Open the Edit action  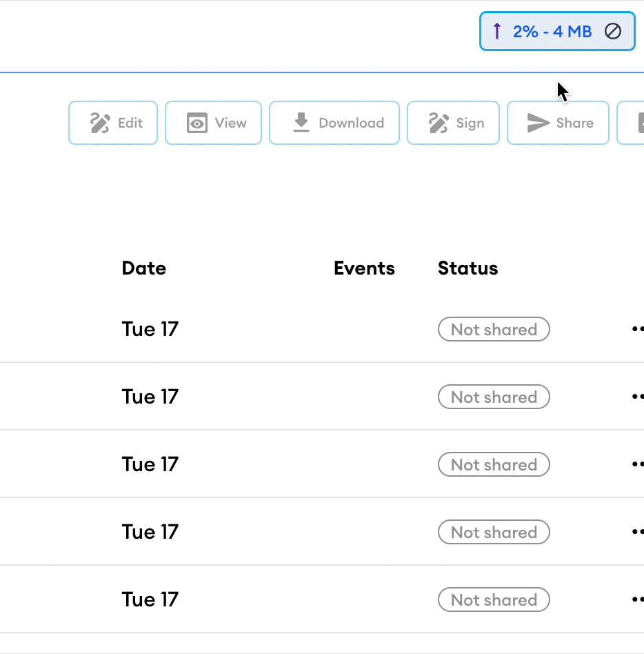113,123
